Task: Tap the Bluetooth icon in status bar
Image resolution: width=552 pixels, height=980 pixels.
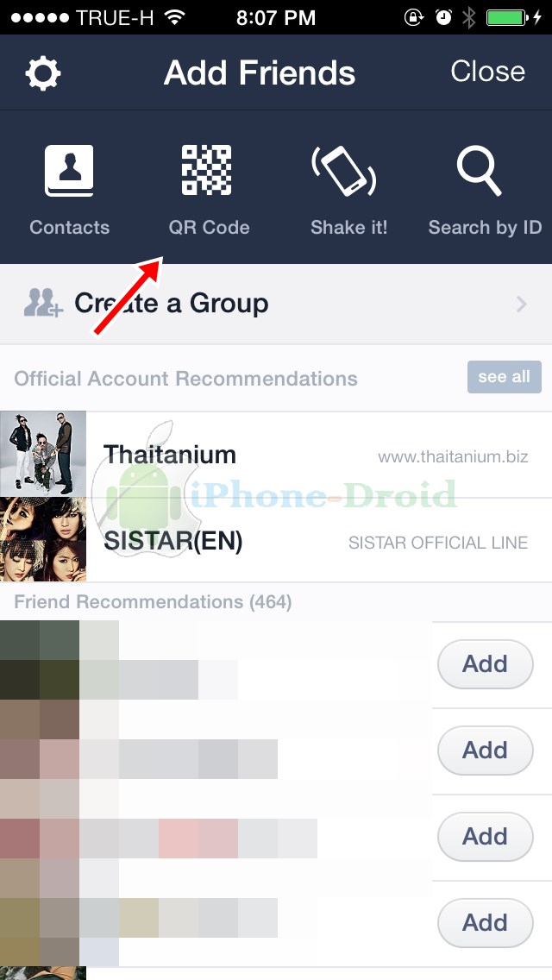Action: click(469, 17)
